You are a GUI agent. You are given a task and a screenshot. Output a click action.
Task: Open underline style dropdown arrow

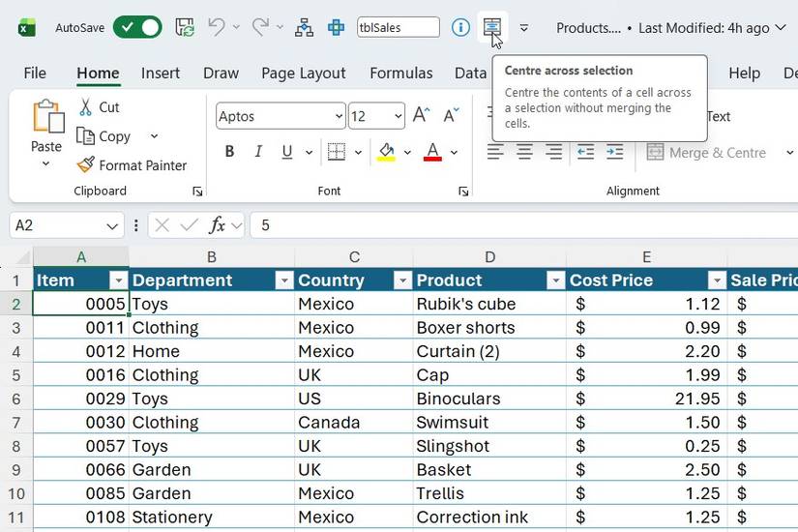coord(309,152)
